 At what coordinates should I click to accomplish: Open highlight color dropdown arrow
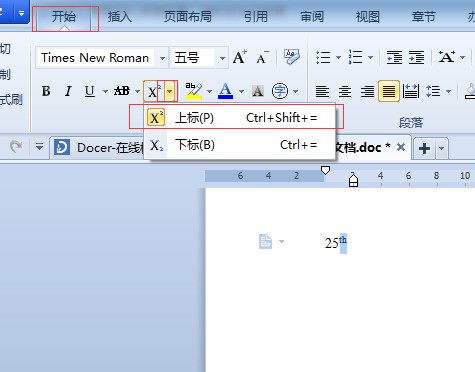pos(209,91)
